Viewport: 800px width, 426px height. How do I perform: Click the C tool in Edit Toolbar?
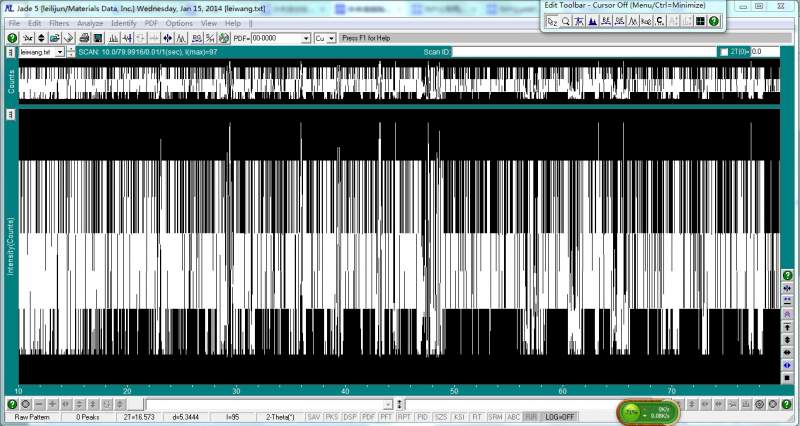660,21
